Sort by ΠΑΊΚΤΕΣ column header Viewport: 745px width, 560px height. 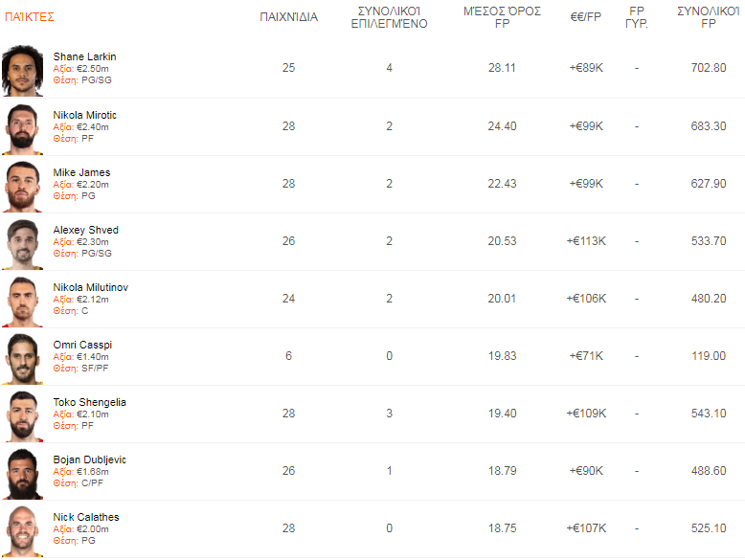30,17
